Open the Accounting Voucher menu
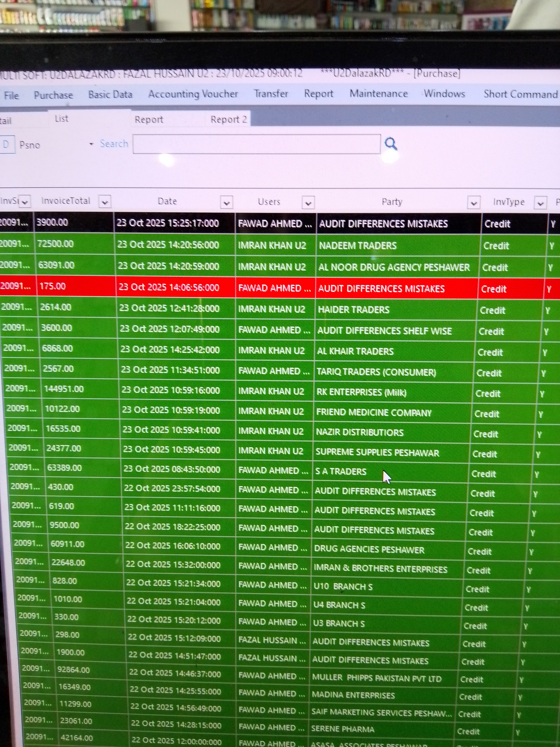Viewport: 560px width, 747px height. pyautogui.click(x=193, y=94)
